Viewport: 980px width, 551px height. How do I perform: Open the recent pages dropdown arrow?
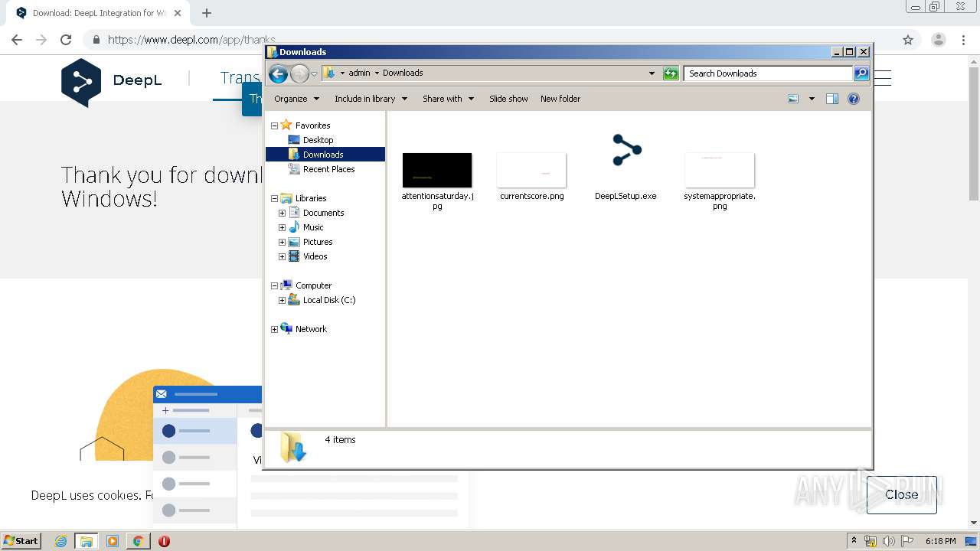314,73
